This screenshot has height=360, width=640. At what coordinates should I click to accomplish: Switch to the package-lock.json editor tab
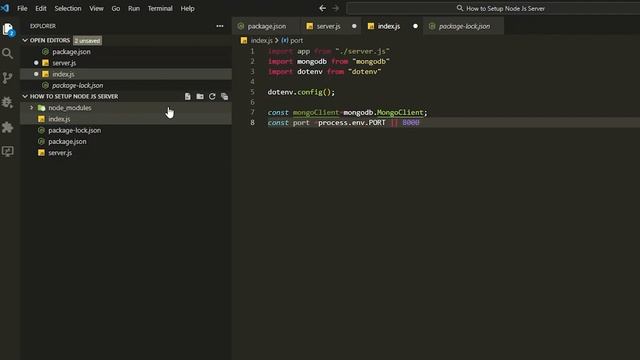(x=464, y=26)
